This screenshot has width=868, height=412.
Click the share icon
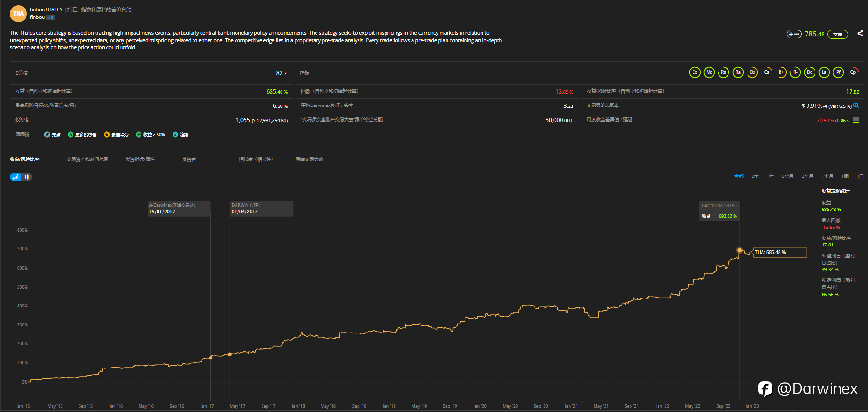point(860,34)
